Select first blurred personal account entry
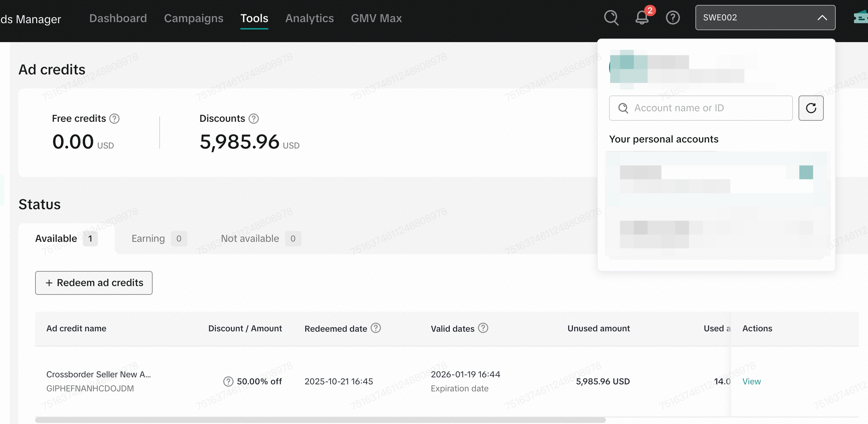Image resolution: width=868 pixels, height=424 pixels. click(716, 179)
